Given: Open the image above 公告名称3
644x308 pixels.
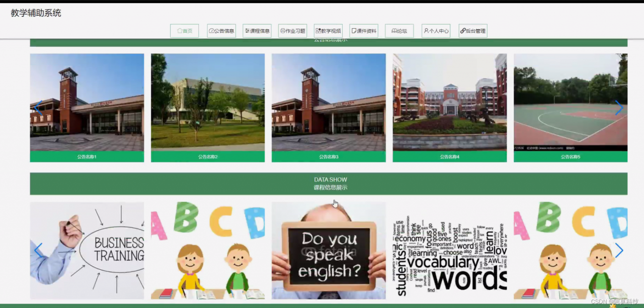Looking at the screenshot, I should click(329, 102).
